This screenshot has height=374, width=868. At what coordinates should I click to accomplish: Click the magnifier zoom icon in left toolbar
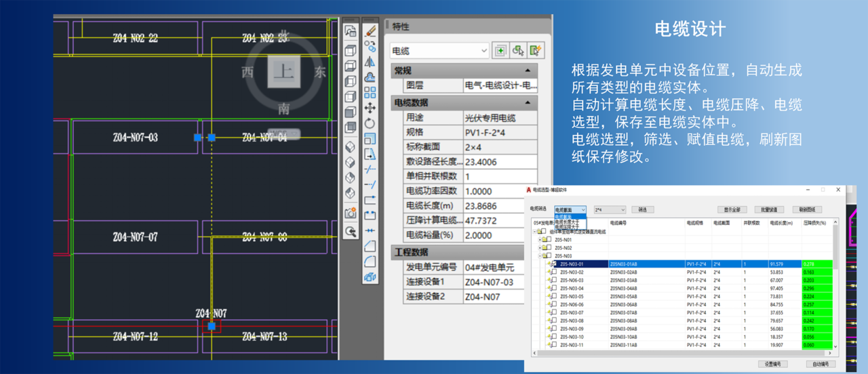coord(351,231)
